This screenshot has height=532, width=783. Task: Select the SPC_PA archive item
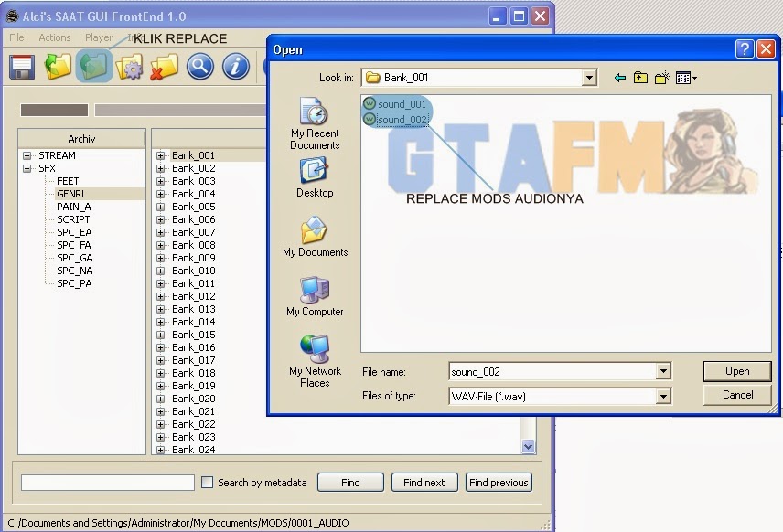(74, 283)
